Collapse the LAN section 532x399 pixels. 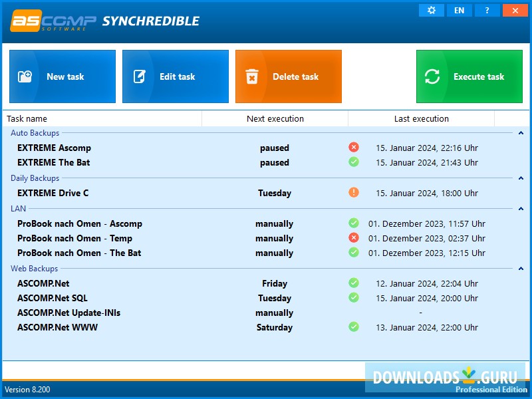tap(519, 208)
